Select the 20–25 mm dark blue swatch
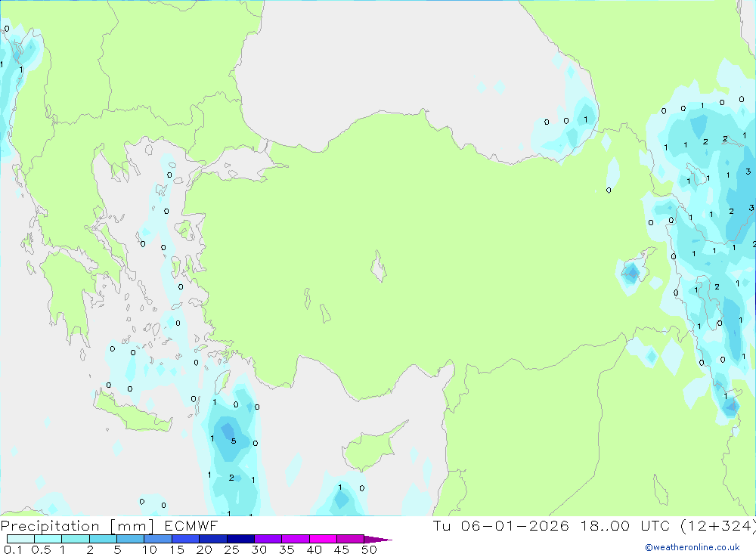This screenshot has height=554, width=756. tap(213, 539)
